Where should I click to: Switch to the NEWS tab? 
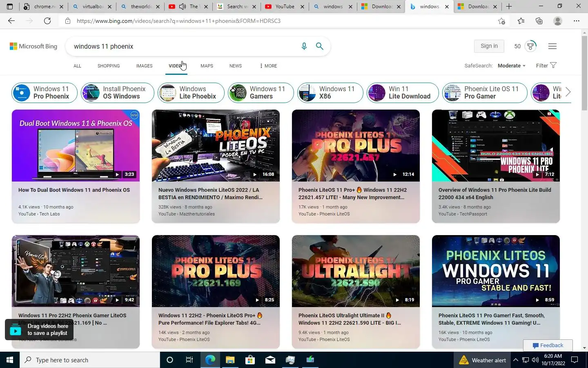pos(236,66)
